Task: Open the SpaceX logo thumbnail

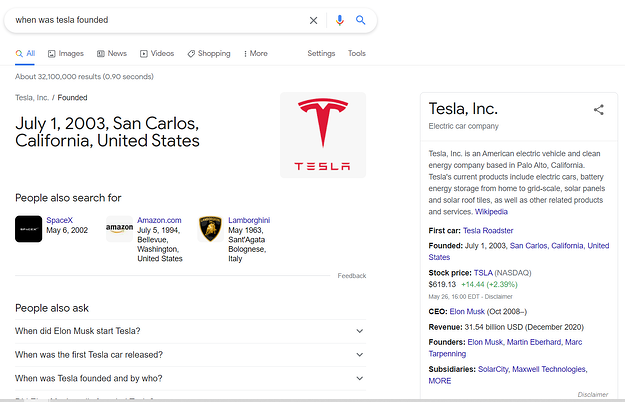Action: (x=28, y=229)
